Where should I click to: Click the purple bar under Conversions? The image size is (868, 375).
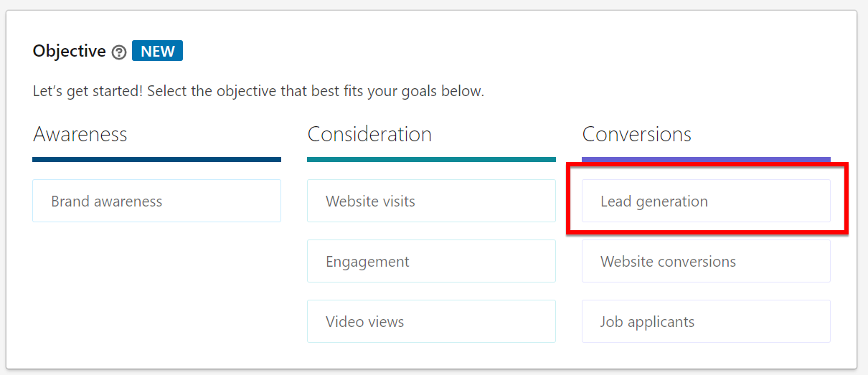coord(706,159)
